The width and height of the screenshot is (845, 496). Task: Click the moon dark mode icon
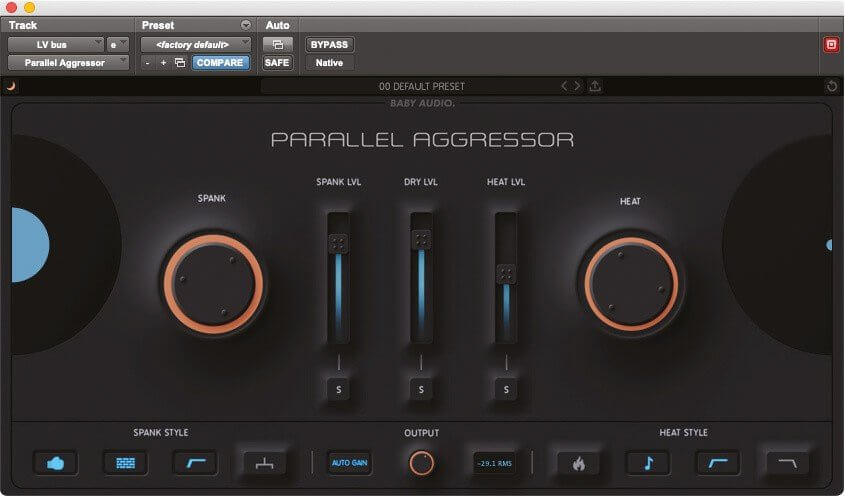coord(11,86)
